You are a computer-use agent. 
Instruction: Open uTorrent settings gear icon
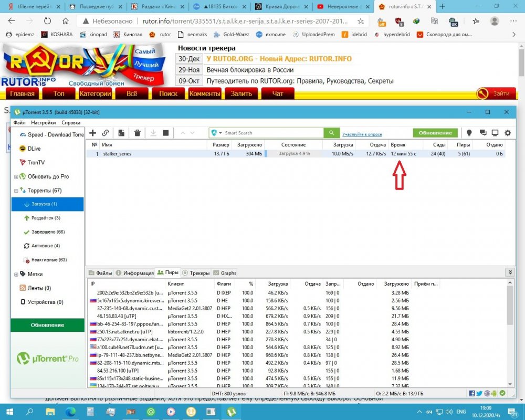point(508,133)
